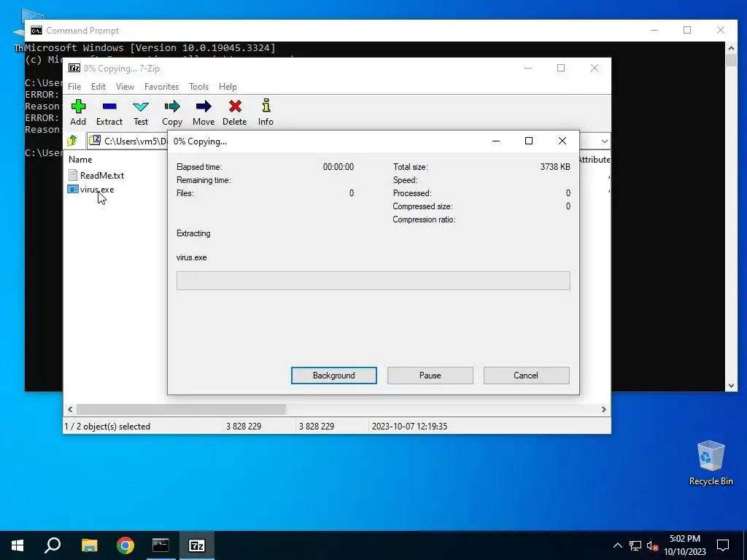Select the Recycle Bin desktop icon
This screenshot has width=747, height=560.
pyautogui.click(x=711, y=463)
